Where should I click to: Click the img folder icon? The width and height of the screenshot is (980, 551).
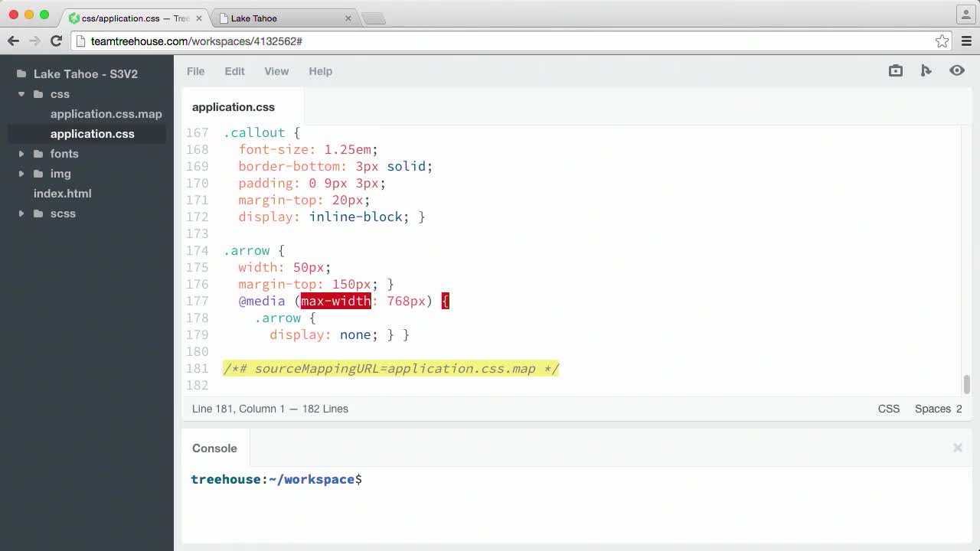(x=38, y=174)
